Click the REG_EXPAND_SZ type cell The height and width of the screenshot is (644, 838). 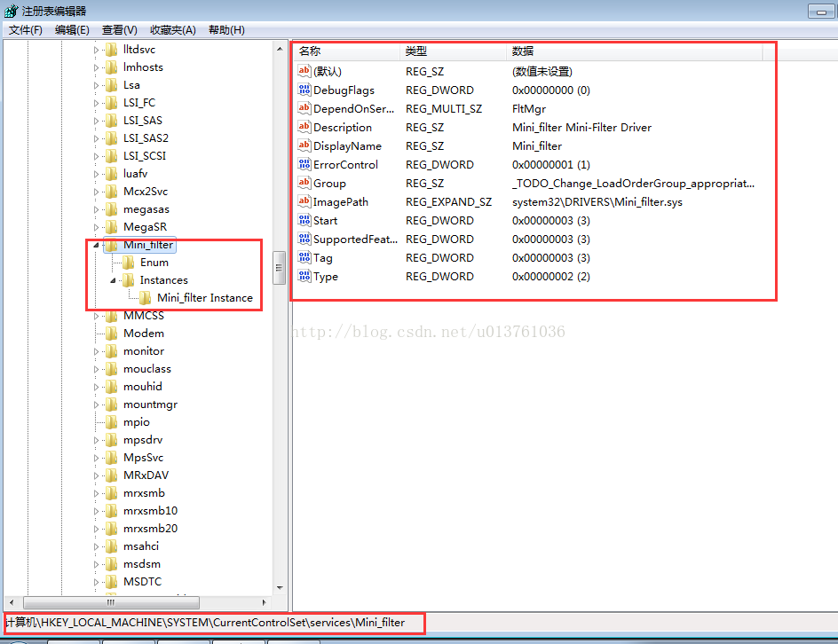click(448, 202)
